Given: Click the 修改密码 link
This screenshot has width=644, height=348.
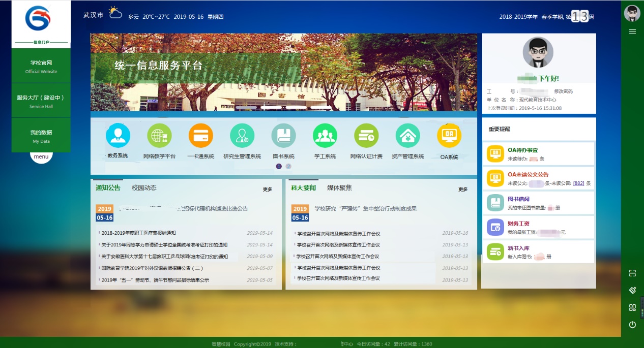Looking at the screenshot, I should coord(563,91).
